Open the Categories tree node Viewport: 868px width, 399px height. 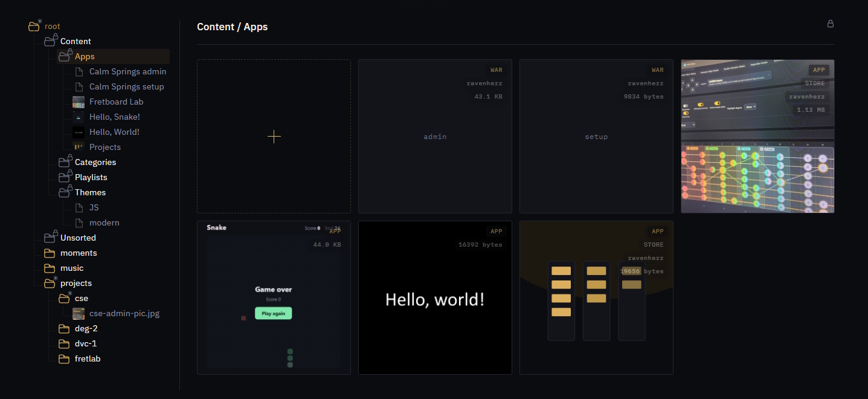click(x=95, y=162)
